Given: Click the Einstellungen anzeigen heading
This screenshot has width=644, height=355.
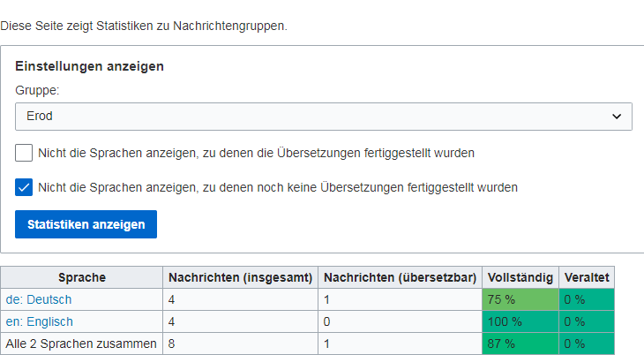Looking at the screenshot, I should click(90, 66).
